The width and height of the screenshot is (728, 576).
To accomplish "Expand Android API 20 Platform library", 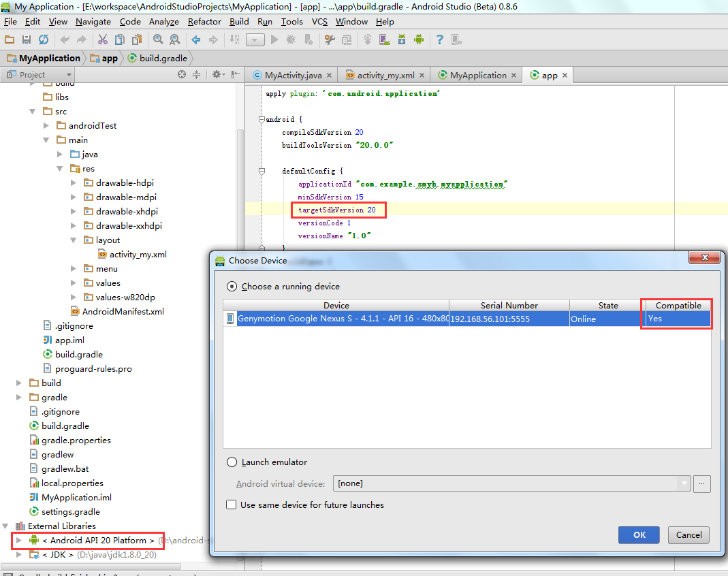I will 18,541.
